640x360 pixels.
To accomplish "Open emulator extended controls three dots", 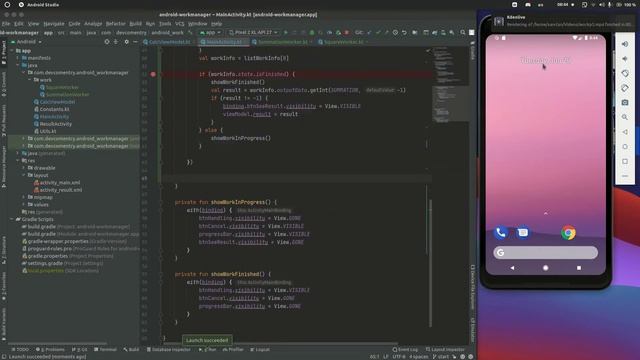I will (624, 176).
